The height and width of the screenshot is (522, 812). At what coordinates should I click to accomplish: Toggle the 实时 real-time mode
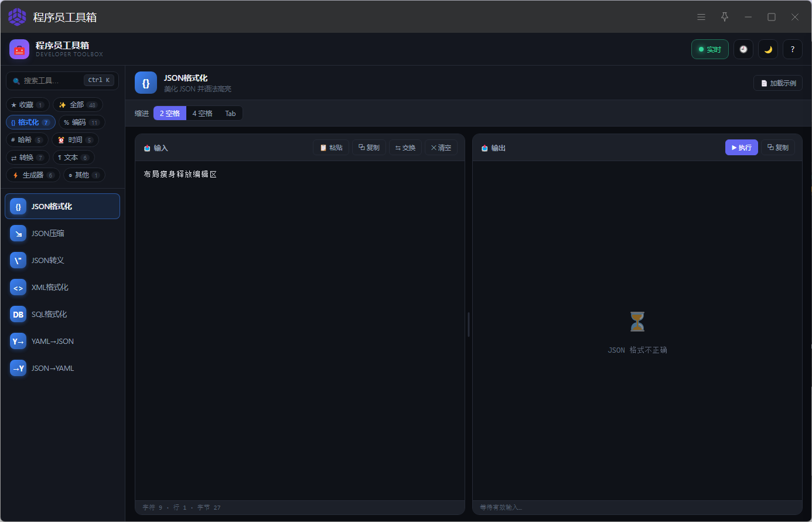tap(710, 49)
